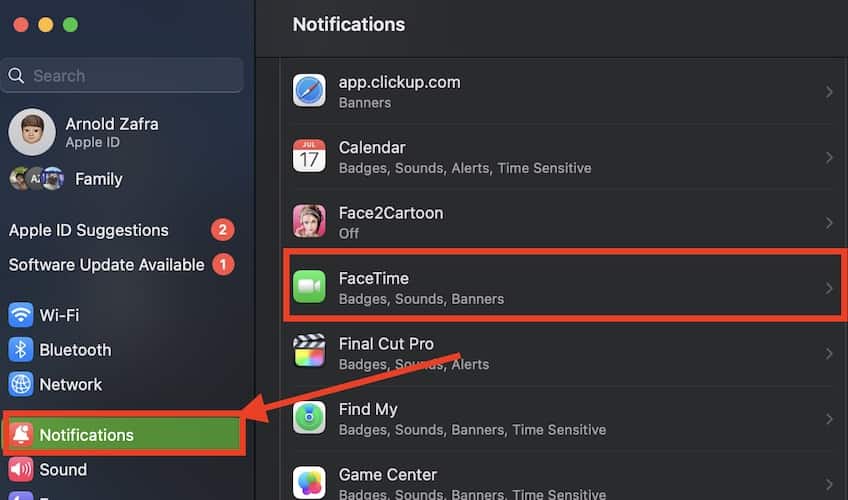This screenshot has height=500, width=848.
Task: Go to Sound settings in sidebar
Action: [62, 469]
